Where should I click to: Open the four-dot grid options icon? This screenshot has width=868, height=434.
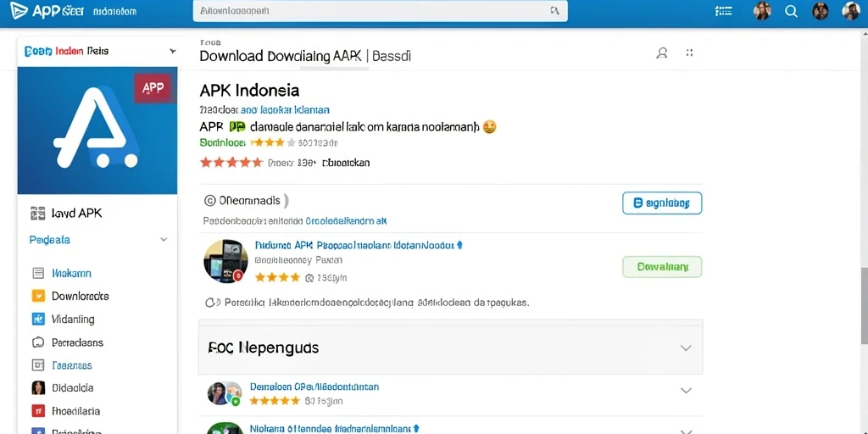[690, 53]
